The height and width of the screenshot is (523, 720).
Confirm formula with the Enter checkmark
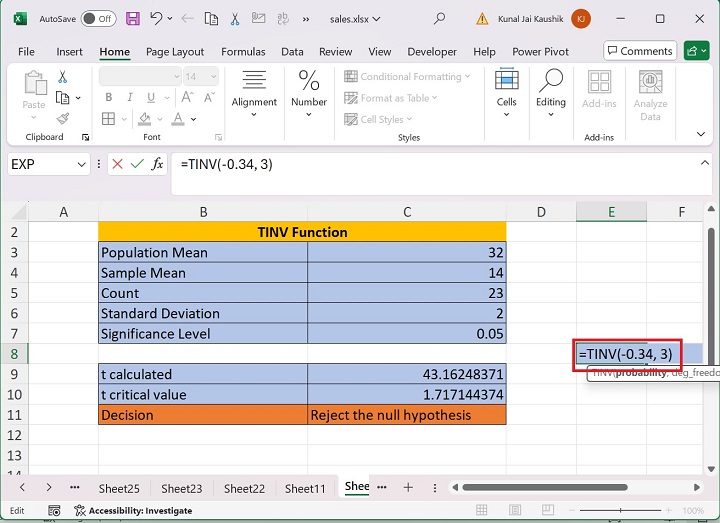coord(137,164)
